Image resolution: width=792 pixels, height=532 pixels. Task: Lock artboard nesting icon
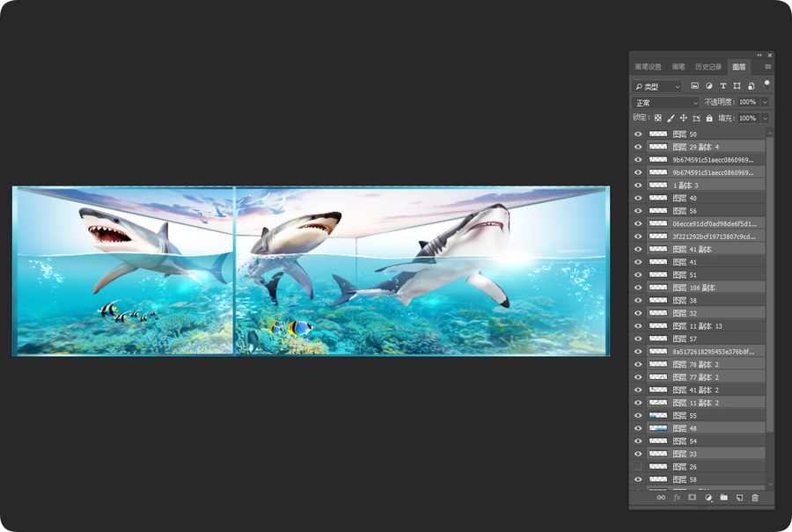coord(697,118)
